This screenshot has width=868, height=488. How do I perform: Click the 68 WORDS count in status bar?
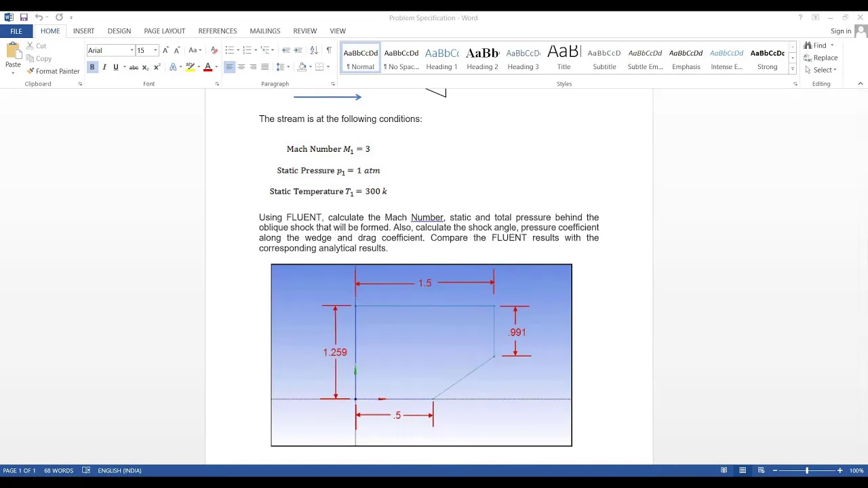pos(58,470)
